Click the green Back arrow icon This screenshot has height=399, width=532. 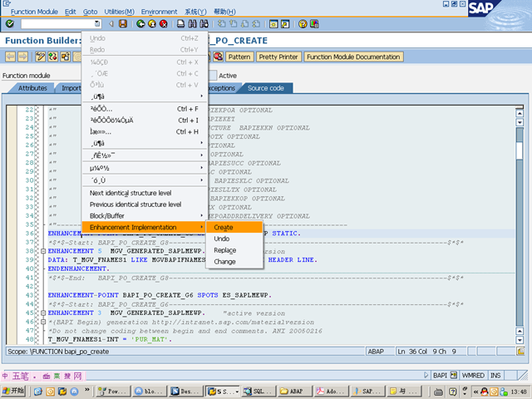140,24
